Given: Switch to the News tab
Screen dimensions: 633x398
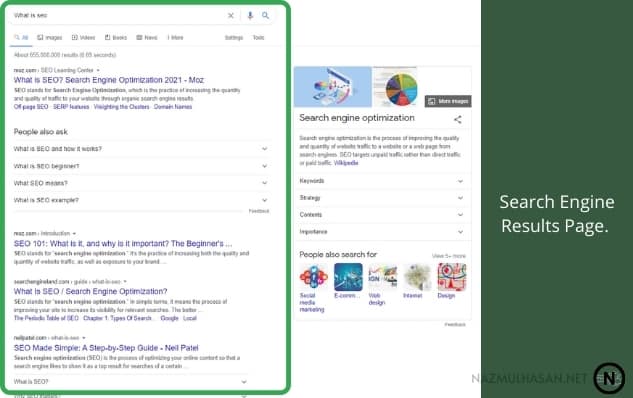Looking at the screenshot, I should click(147, 38).
